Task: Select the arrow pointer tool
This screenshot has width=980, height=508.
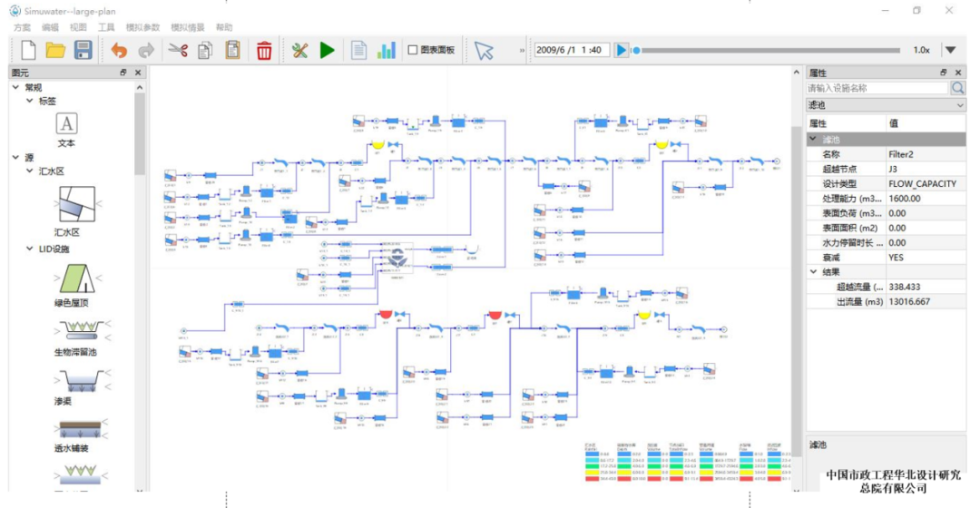Action: (484, 51)
